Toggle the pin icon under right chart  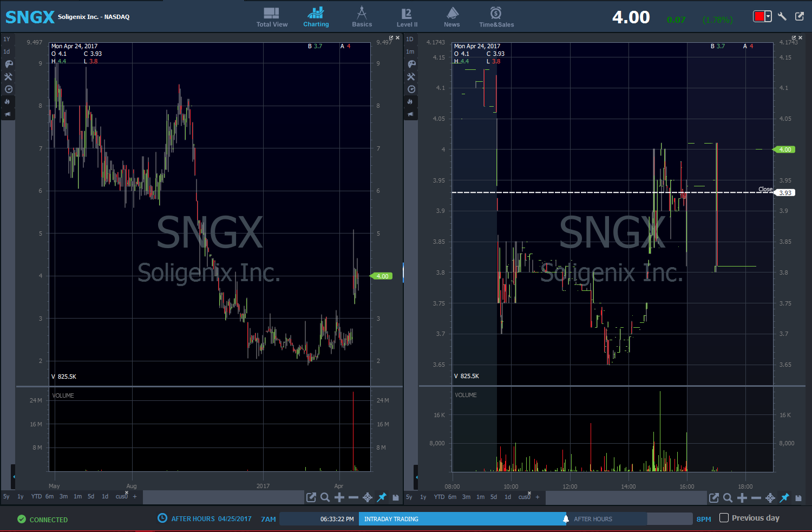tap(784, 497)
